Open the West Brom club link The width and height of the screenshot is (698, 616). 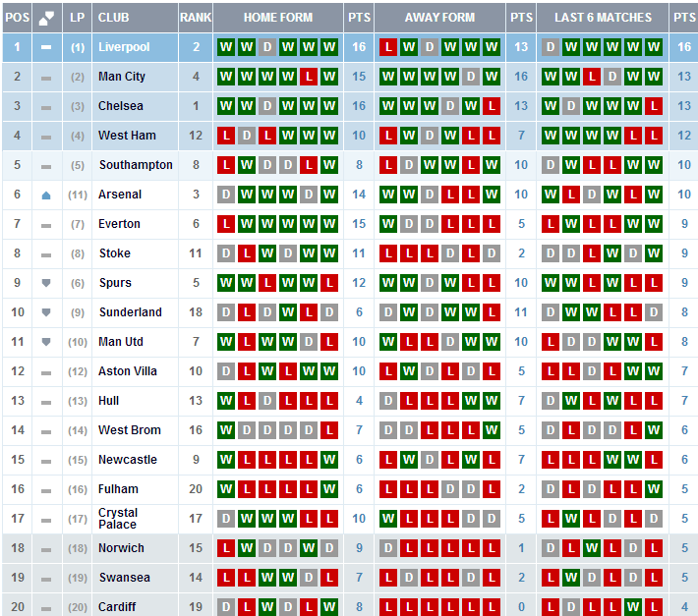point(130,430)
